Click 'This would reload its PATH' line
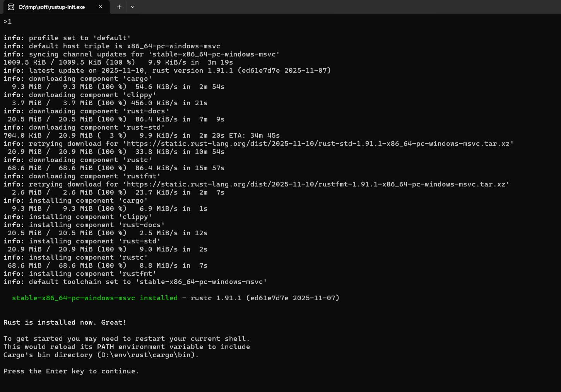561x392 pixels. (127, 347)
